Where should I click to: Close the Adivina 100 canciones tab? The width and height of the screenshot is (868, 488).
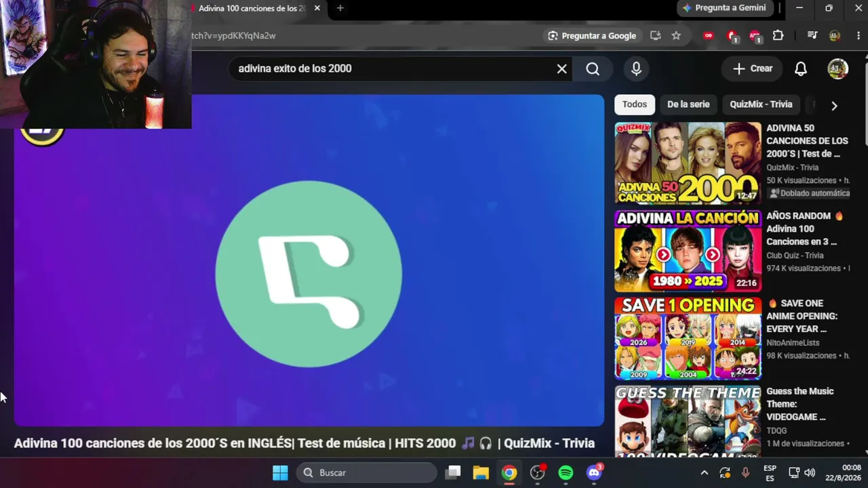coord(317,8)
